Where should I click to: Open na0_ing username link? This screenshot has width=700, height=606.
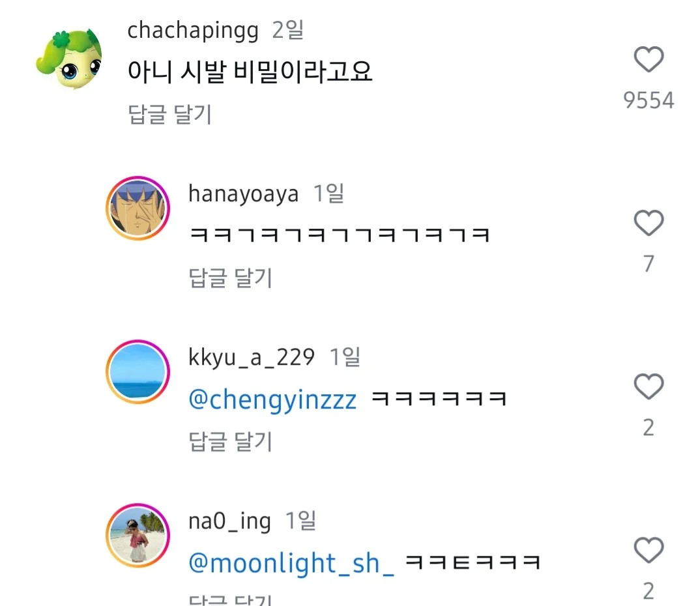pyautogui.click(x=229, y=521)
